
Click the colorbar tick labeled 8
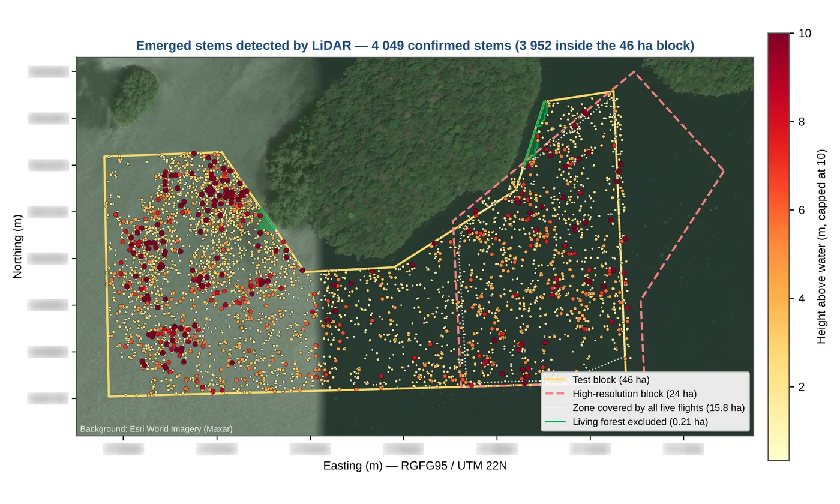pos(801,122)
